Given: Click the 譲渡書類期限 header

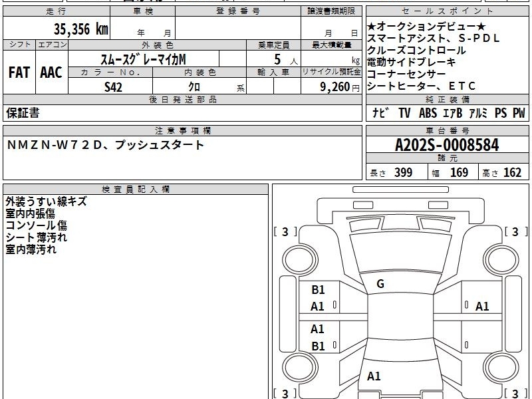Looking at the screenshot, I should point(331,11).
